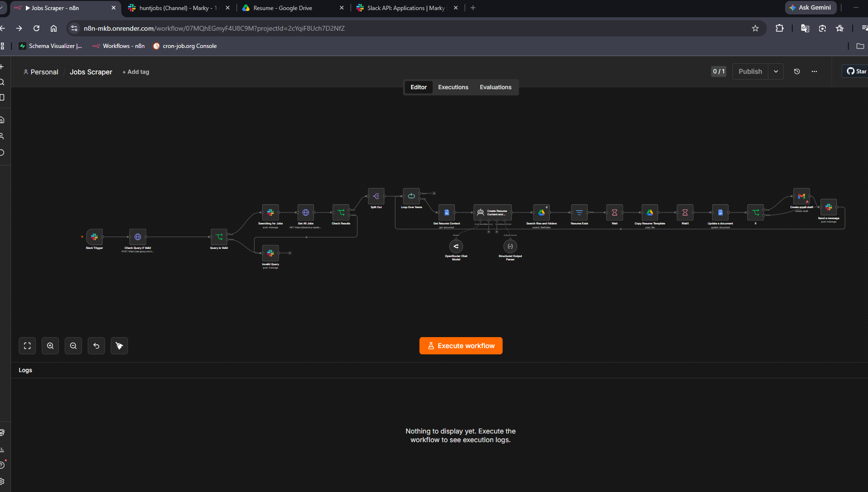Select the Wait1 node
Screen dimensions: 868x492
click(x=685, y=212)
